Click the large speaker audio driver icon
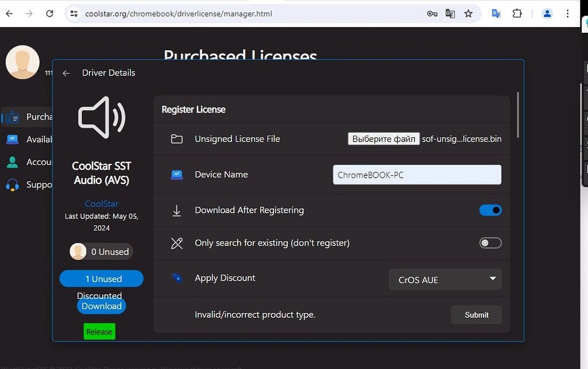The width and height of the screenshot is (588, 369). click(x=102, y=117)
